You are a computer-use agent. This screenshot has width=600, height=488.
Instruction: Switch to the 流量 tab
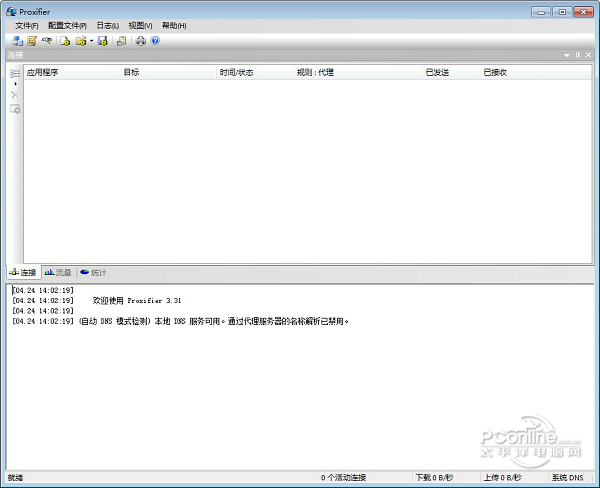pos(58,273)
